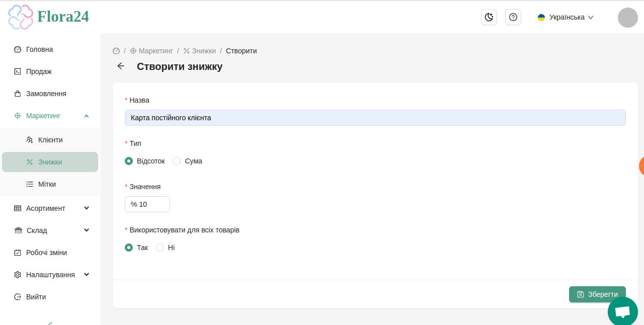This screenshot has width=644, height=325.
Task: Click the Назва input field
Action: click(x=375, y=118)
